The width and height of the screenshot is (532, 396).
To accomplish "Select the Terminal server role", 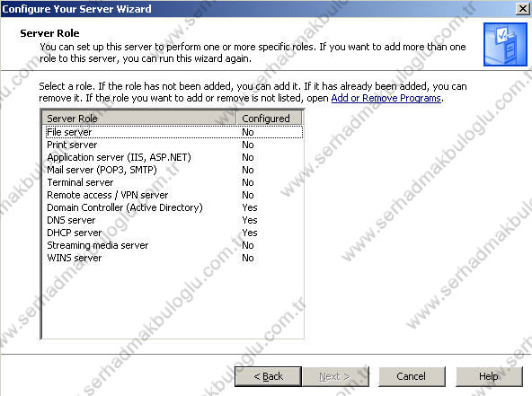I will [x=174, y=182].
